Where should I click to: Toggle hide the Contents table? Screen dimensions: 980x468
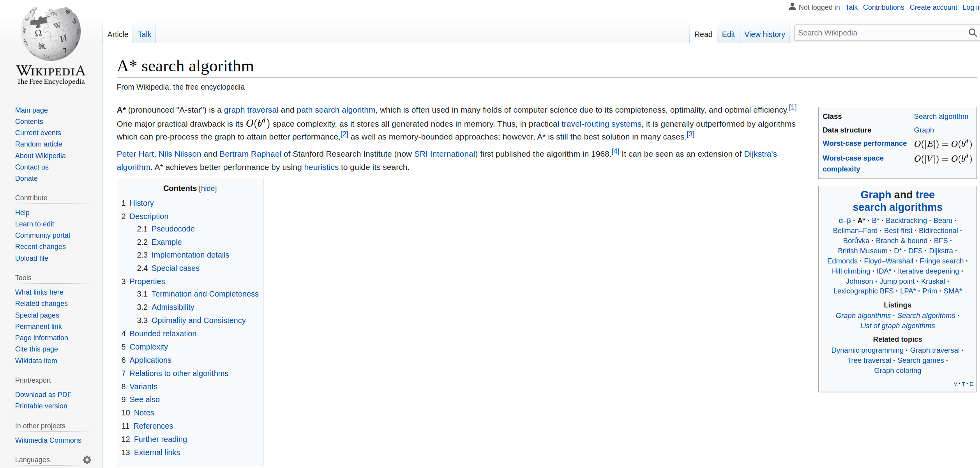[x=208, y=188]
